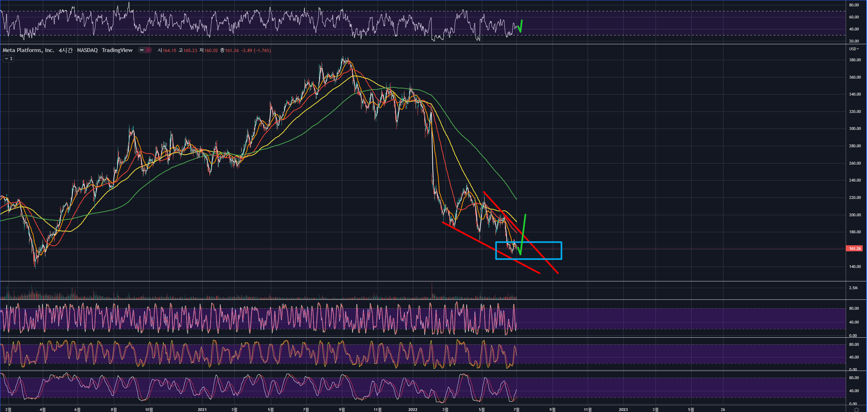Viewport: 868px width, 412px height.
Task: Click the 2023 label on time axis
Action: pyautogui.click(x=623, y=410)
